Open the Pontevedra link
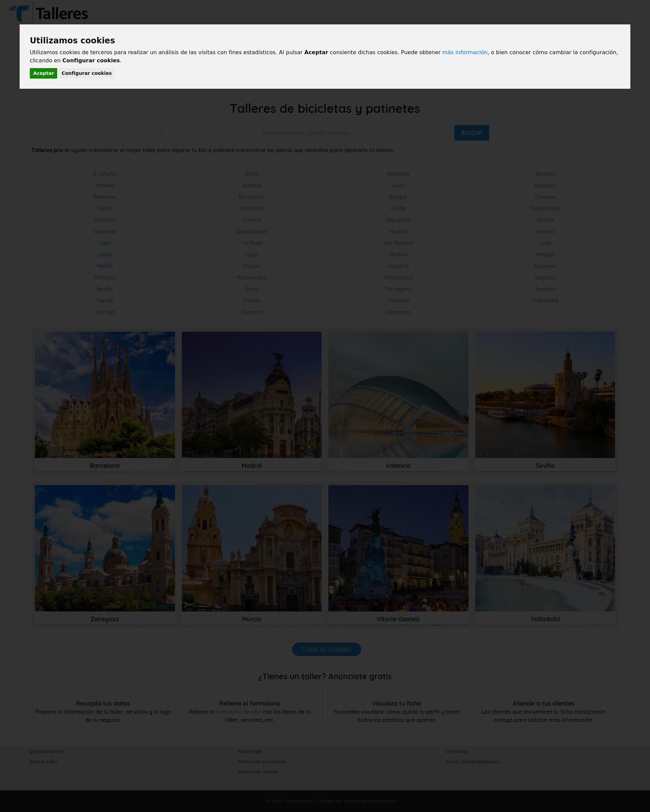Image resolution: width=650 pixels, height=812 pixels. (x=252, y=277)
